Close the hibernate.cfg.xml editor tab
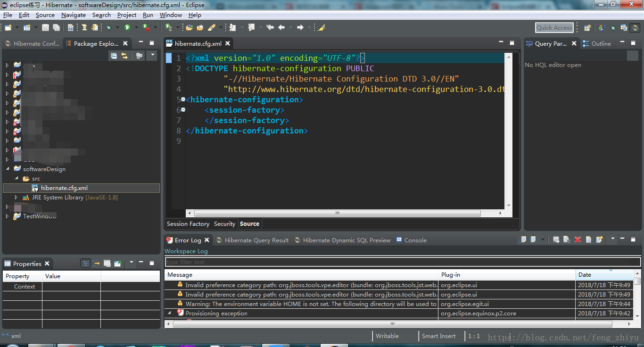The width and height of the screenshot is (644, 347). pyautogui.click(x=228, y=43)
